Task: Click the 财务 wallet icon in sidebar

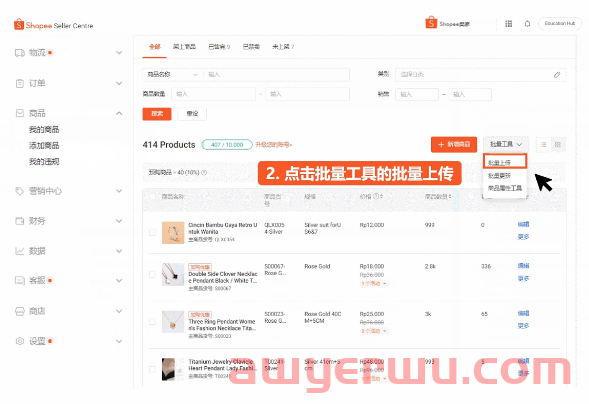Action: click(x=20, y=221)
